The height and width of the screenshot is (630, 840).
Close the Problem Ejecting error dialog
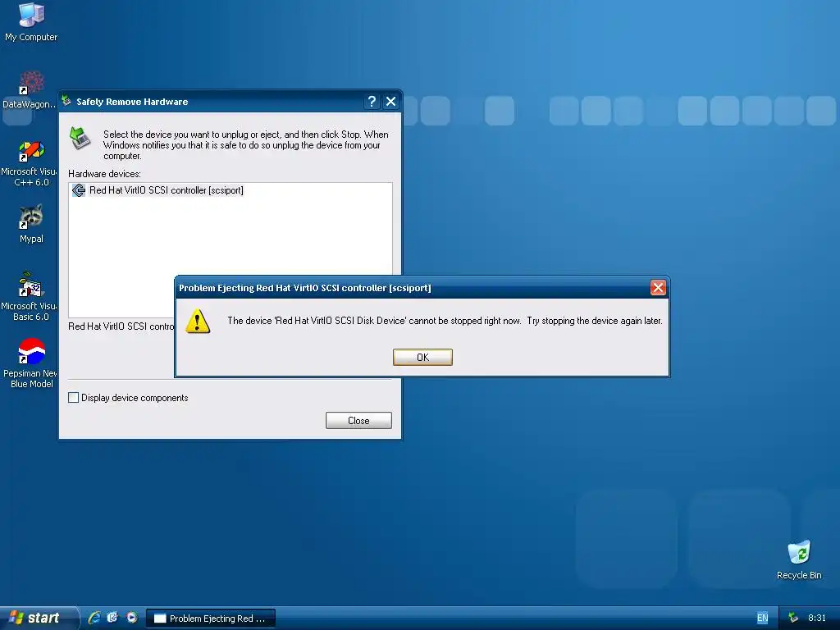(658, 288)
